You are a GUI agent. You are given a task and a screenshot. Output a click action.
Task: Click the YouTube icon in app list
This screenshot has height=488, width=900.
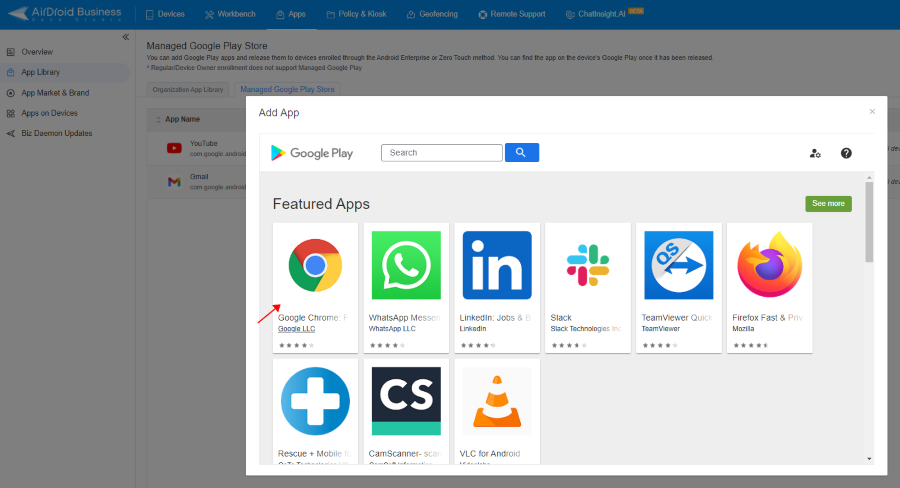174,148
